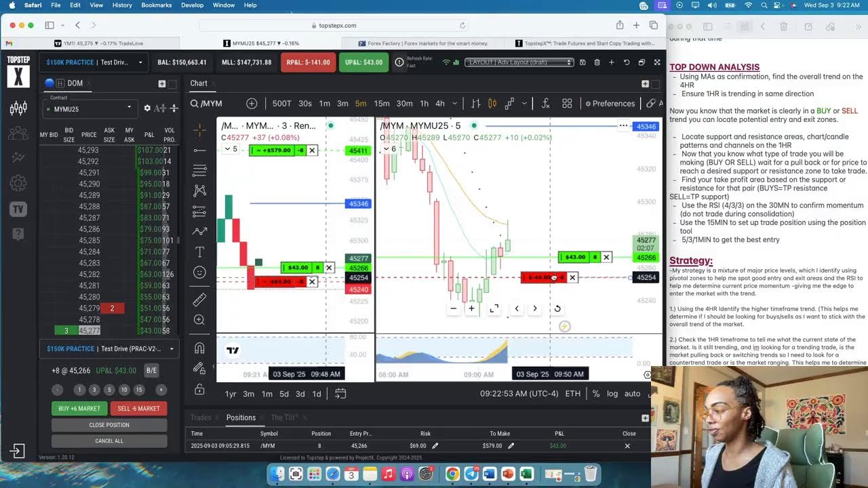Toggle percent scale on chart
Image resolution: width=868 pixels, height=488 pixels.
coord(596,394)
